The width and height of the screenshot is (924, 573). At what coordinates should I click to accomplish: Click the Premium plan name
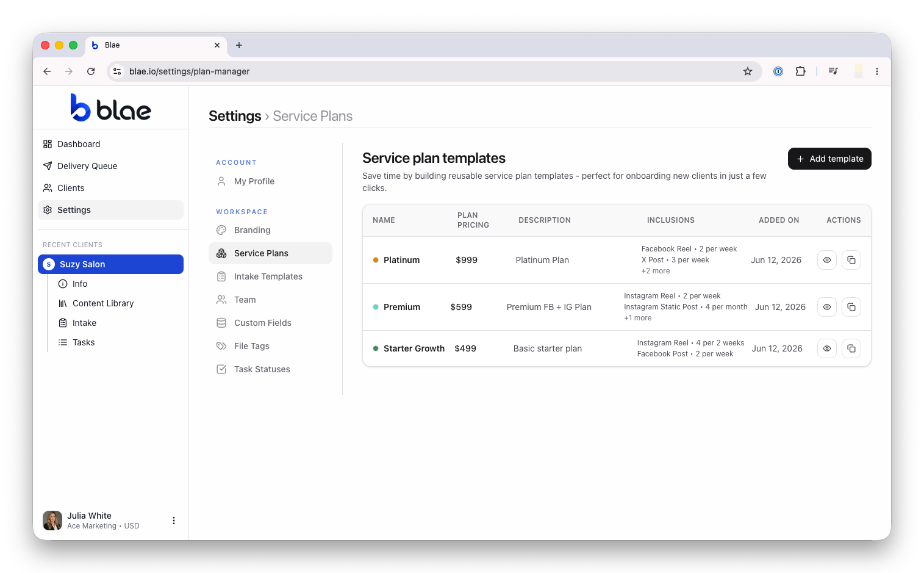tap(402, 307)
